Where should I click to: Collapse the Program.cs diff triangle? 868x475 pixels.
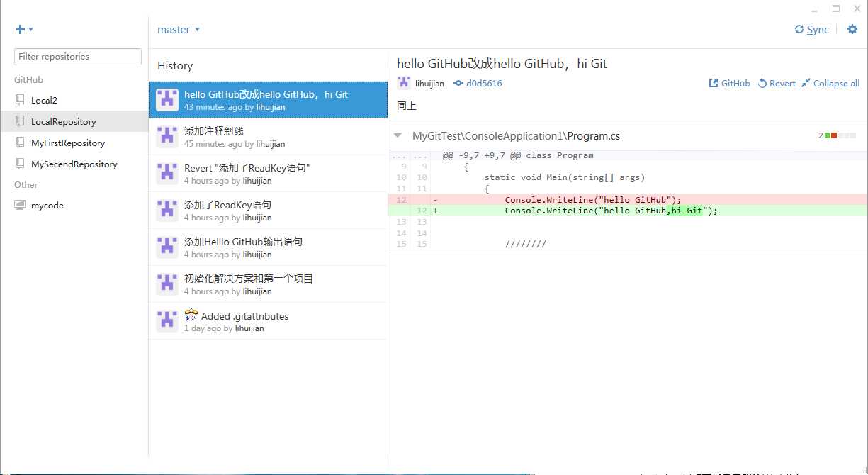398,135
